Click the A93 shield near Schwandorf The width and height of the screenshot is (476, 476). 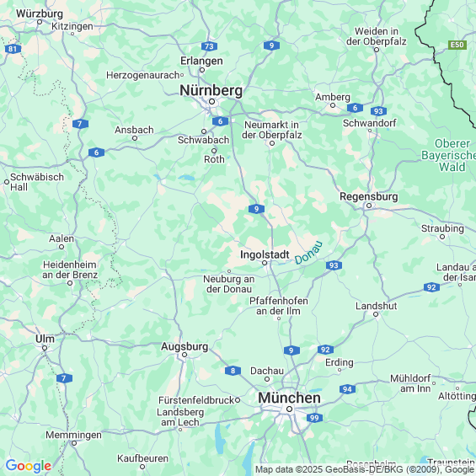tap(378, 111)
